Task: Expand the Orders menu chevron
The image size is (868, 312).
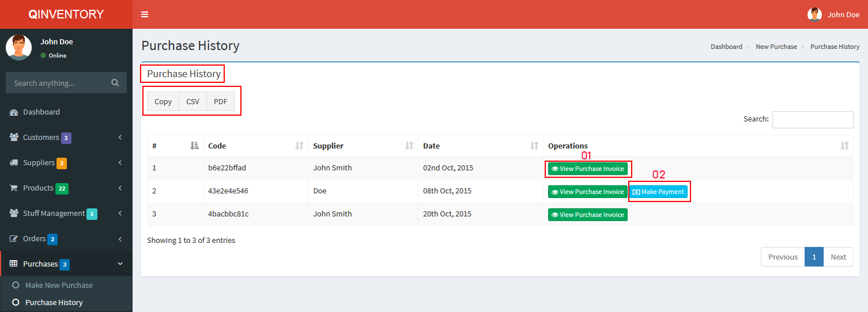Action: [120, 239]
